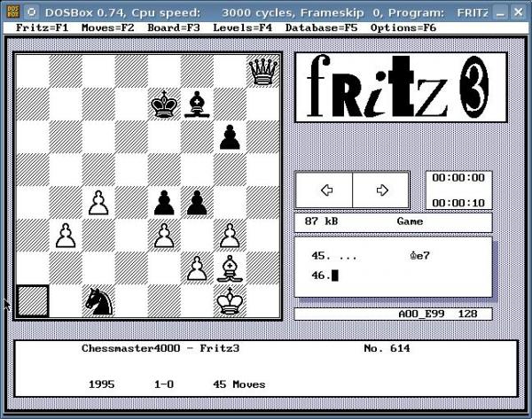Select the white bishop on g2
Viewport: 532px width, 419px height.
click(230, 268)
